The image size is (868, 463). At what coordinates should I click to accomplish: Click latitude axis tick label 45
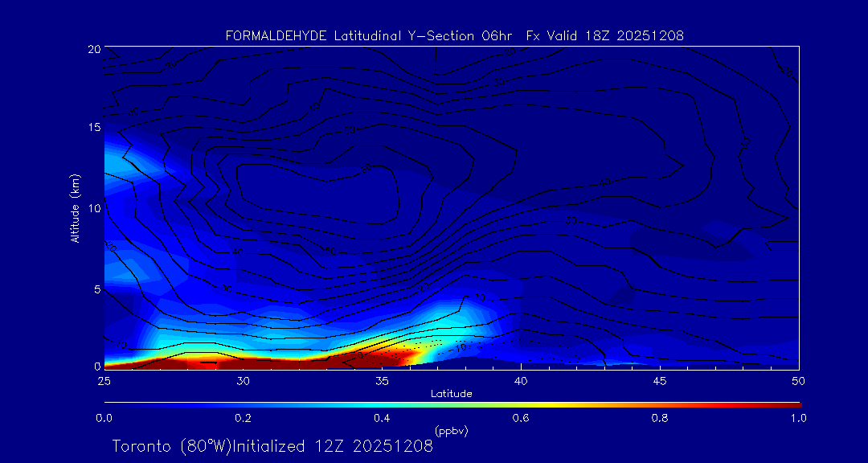point(660,381)
